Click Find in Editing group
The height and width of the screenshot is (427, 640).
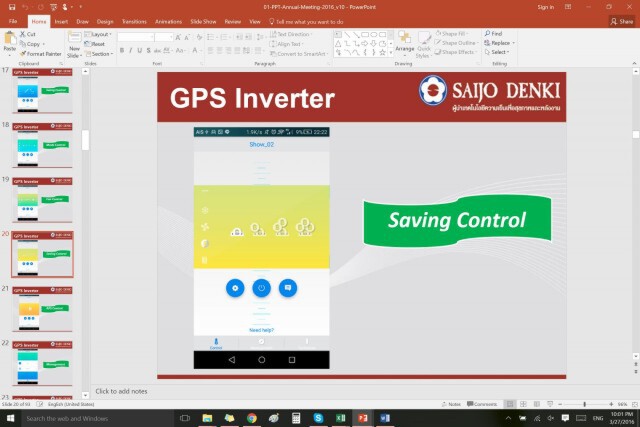[x=493, y=33]
